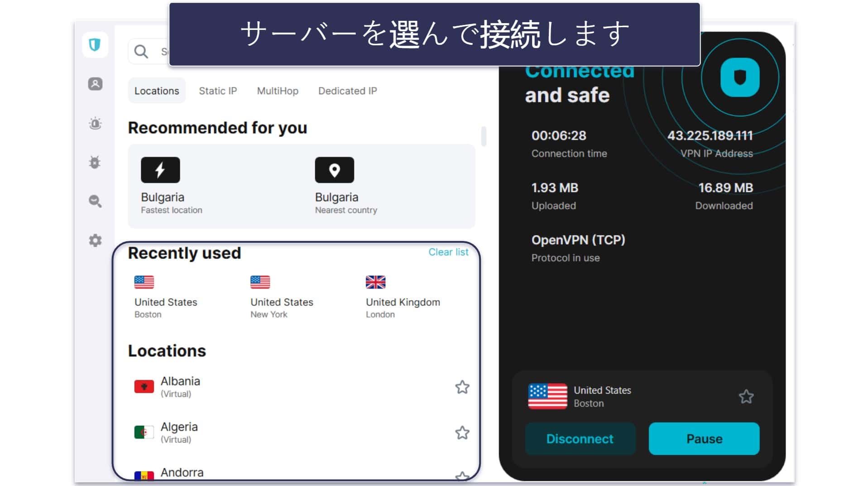Select Bulgaria Fastest location

tap(172, 186)
